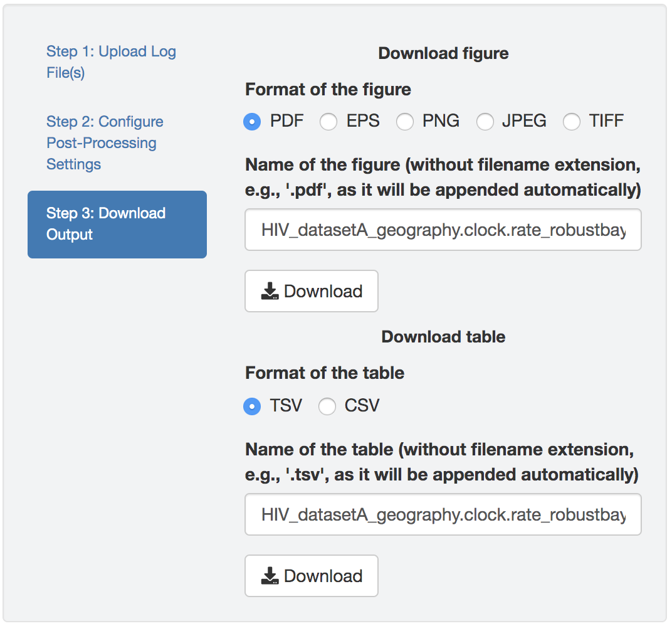This screenshot has width=672, height=626.
Task: Select TSV as the table format
Action: tap(252, 406)
